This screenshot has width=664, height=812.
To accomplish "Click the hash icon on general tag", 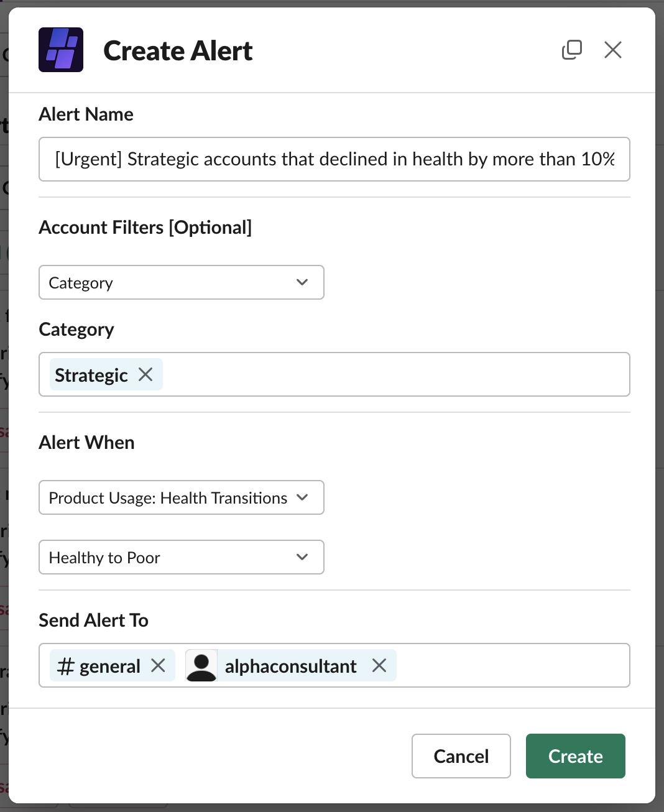I will pyautogui.click(x=65, y=667).
